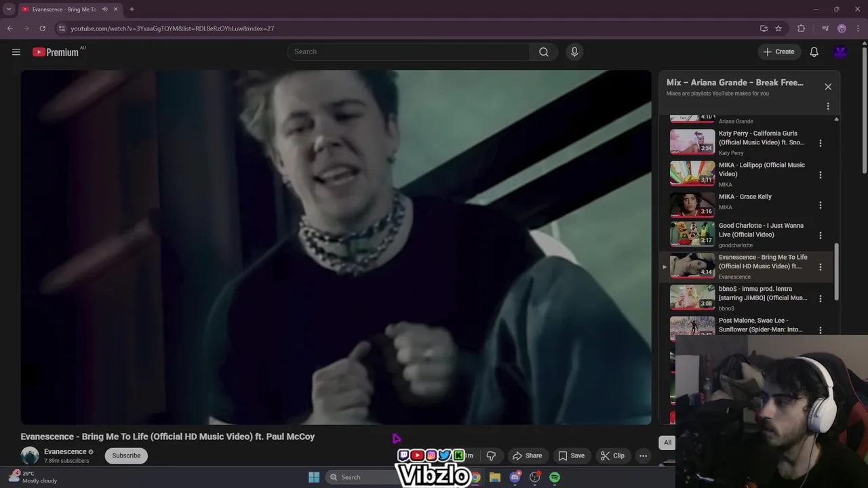The height and width of the screenshot is (488, 868).
Task: Dislike this video
Action: [x=491, y=455]
